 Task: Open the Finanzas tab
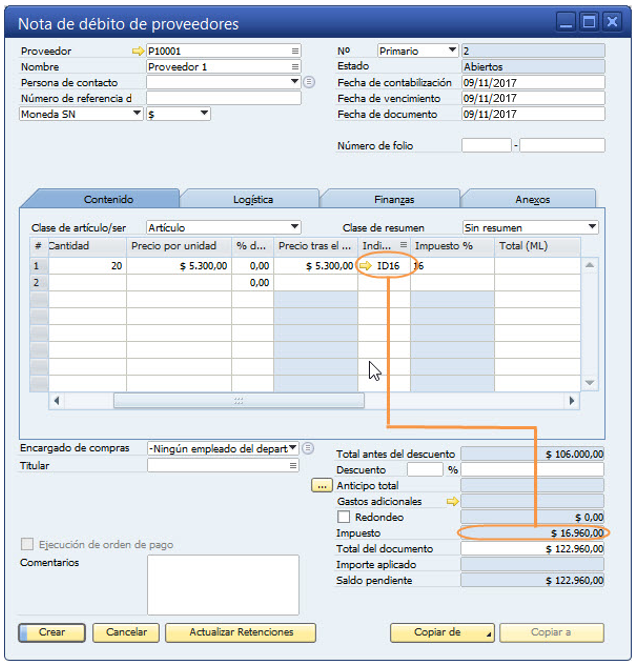392,199
